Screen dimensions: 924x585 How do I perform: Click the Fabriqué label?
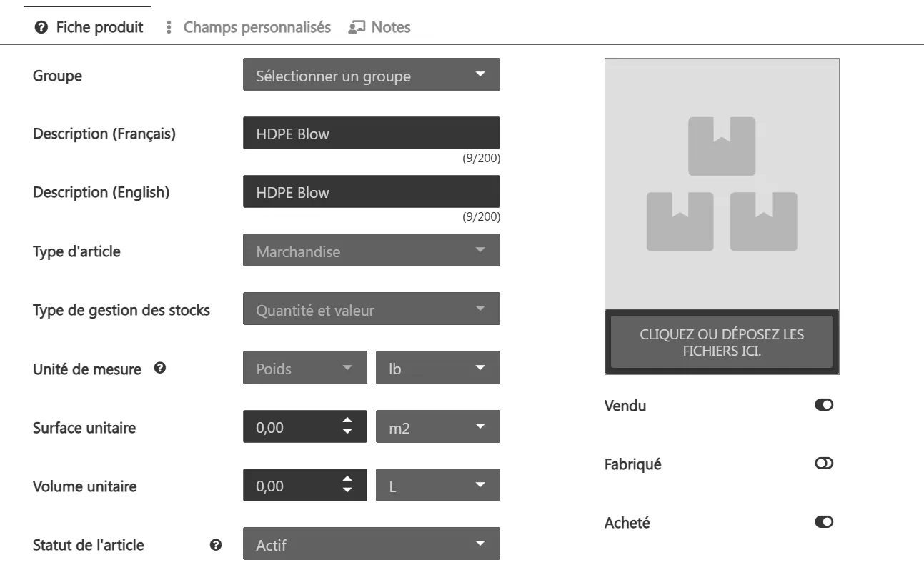(633, 464)
